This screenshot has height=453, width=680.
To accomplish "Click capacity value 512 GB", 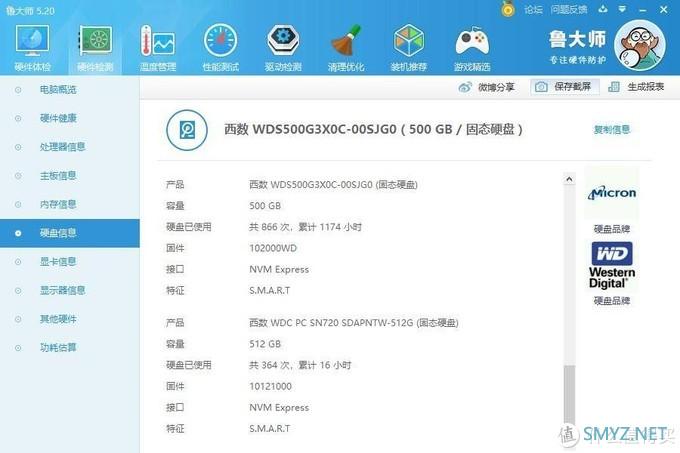I will point(265,344).
